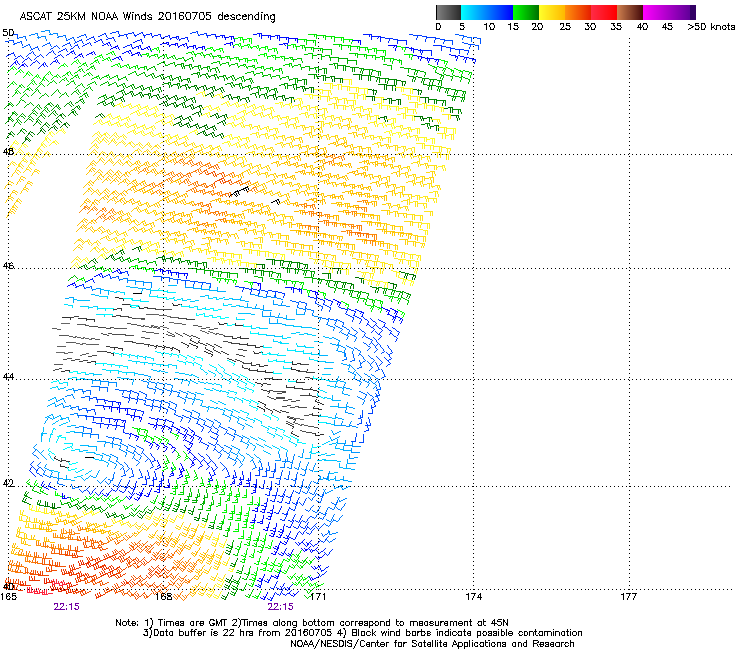Click the green 15-20 knots legend swatch
Screen dimensions: 740x650
point(526,12)
